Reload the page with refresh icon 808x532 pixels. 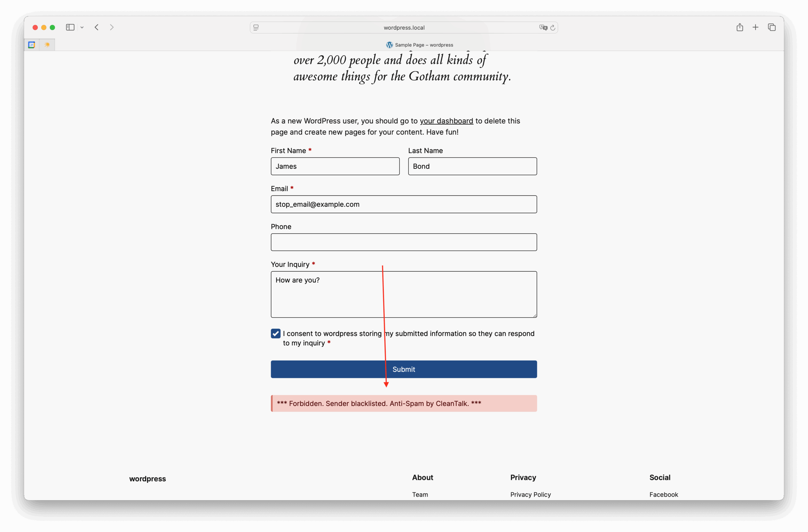pyautogui.click(x=553, y=27)
